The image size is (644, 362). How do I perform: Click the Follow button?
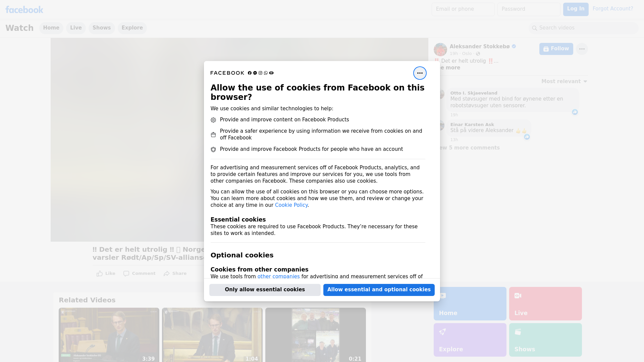556,49
